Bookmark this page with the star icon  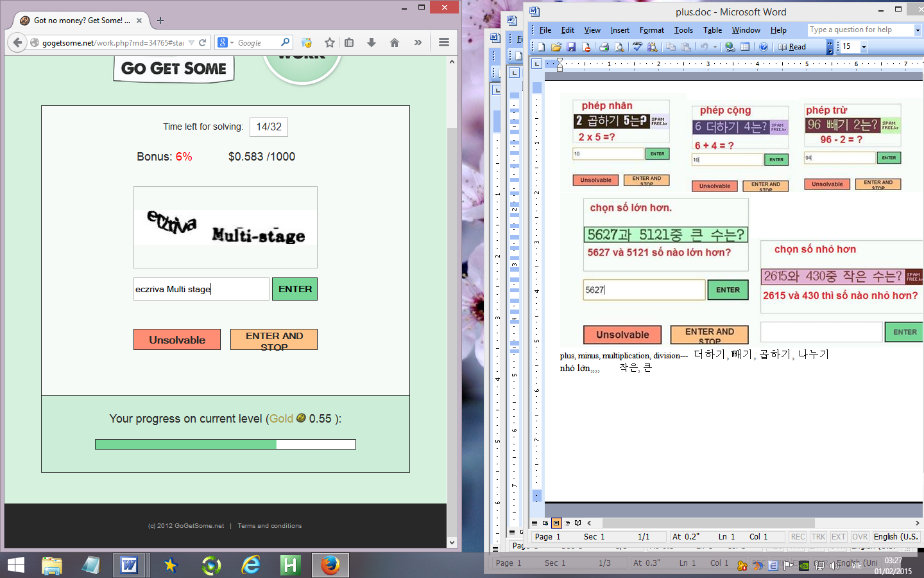coord(330,42)
